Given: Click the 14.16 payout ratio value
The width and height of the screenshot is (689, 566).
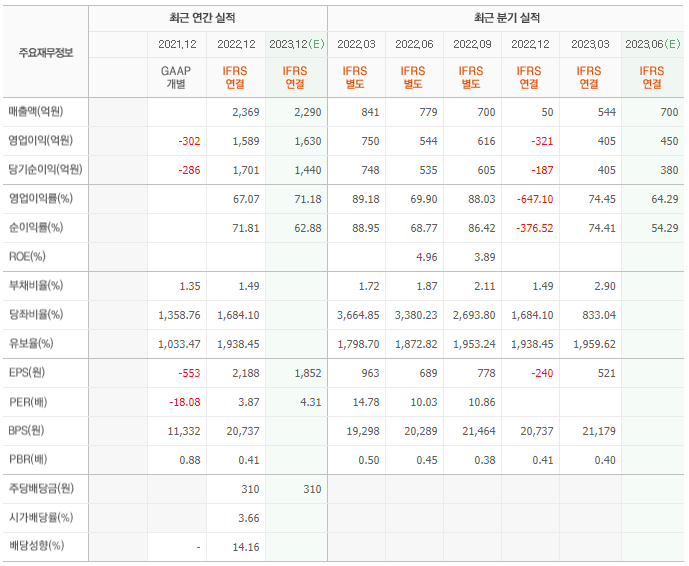Looking at the screenshot, I should click(x=246, y=548).
